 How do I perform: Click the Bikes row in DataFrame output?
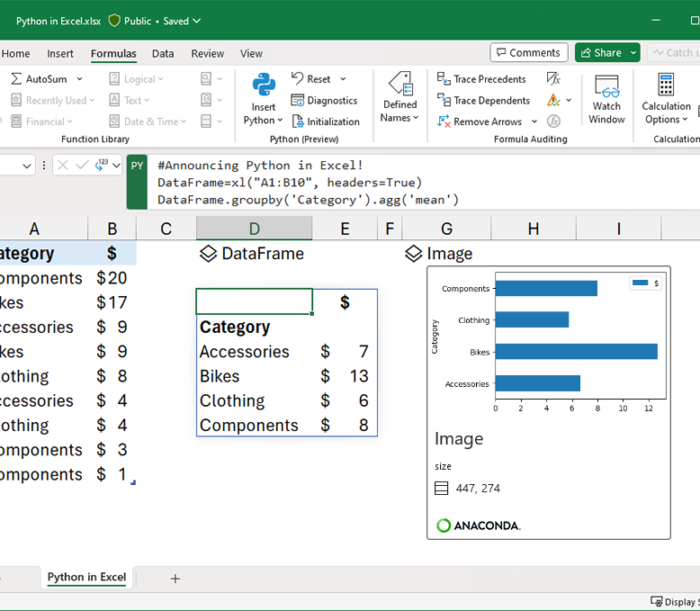pos(287,376)
